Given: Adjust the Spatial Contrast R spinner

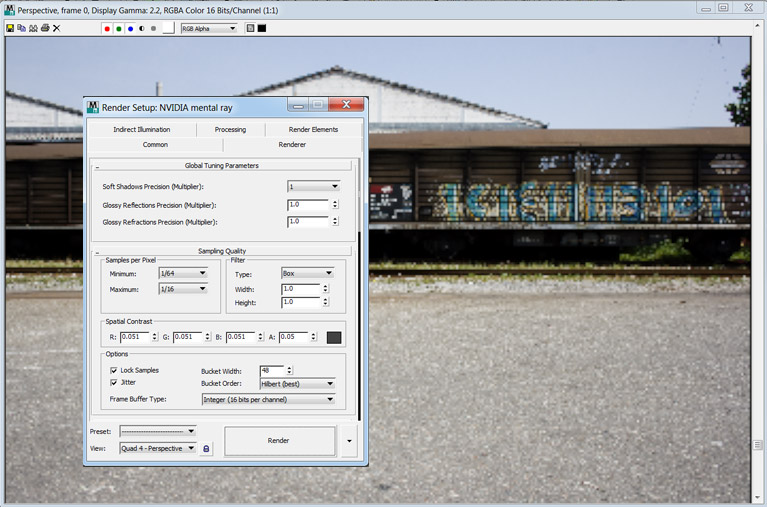Looking at the screenshot, I should (x=155, y=337).
